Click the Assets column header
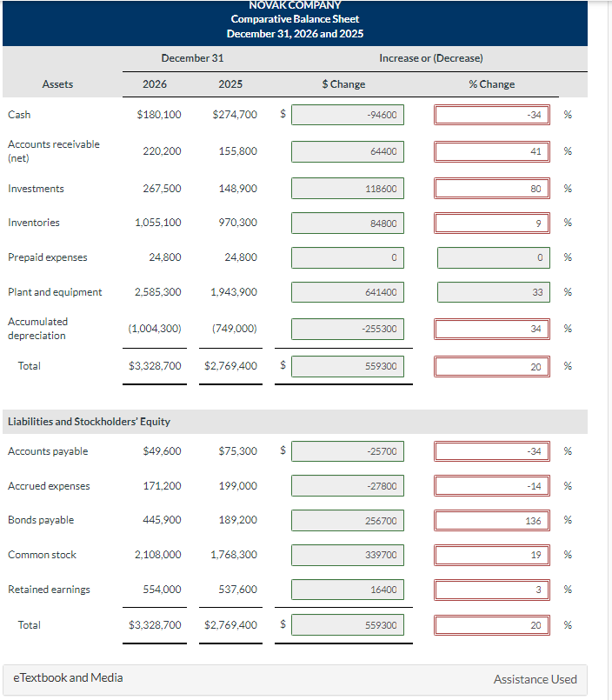This screenshot has height=700, width=612. 57,84
